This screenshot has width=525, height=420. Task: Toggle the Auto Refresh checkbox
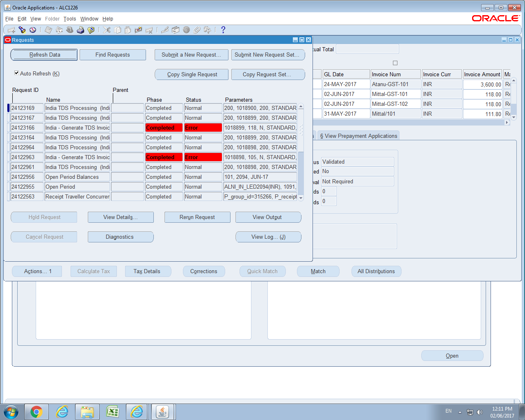[16, 73]
